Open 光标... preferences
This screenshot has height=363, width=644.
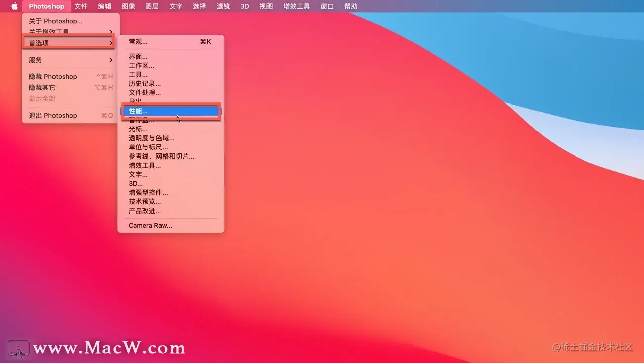pos(171,129)
